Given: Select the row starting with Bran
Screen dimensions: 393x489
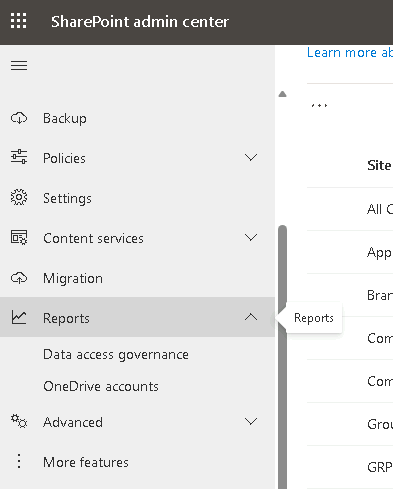Looking at the screenshot, I should coord(350,295).
